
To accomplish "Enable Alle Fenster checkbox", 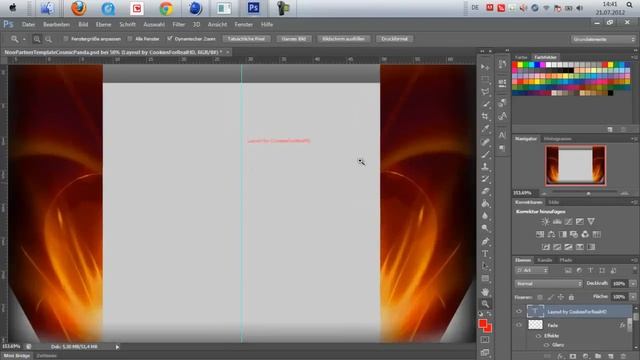I will (130, 39).
